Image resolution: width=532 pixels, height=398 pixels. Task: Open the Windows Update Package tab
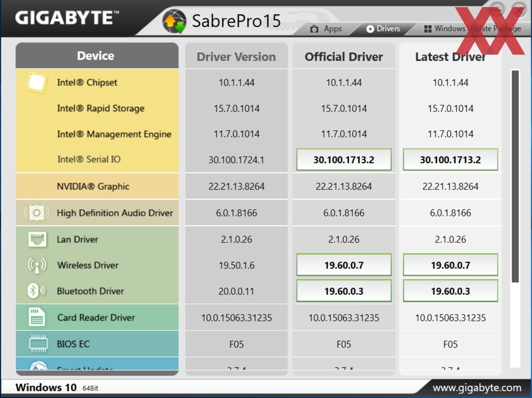click(x=473, y=29)
